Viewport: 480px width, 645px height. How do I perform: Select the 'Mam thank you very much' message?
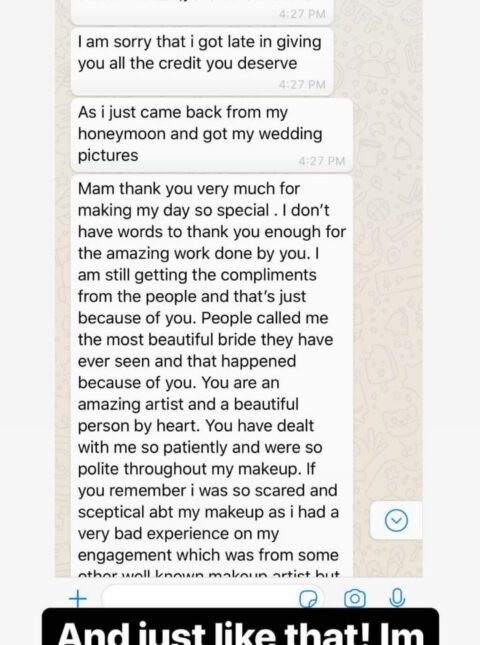coord(212,376)
